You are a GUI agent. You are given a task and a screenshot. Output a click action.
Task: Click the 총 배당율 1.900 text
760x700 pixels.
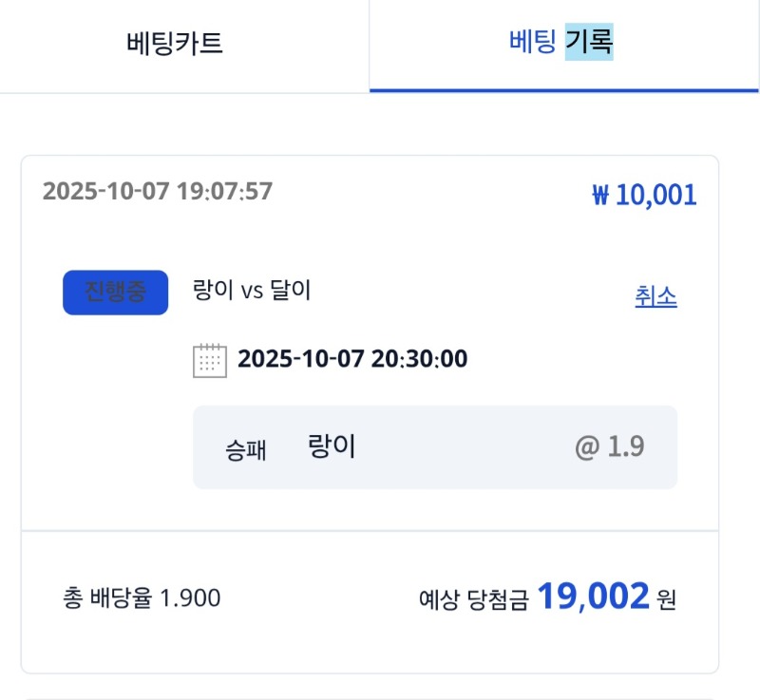coord(142,598)
